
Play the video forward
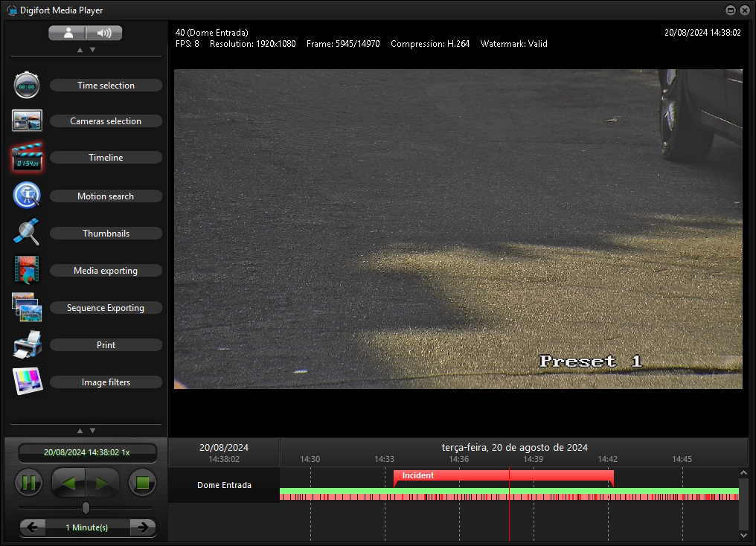tap(102, 482)
